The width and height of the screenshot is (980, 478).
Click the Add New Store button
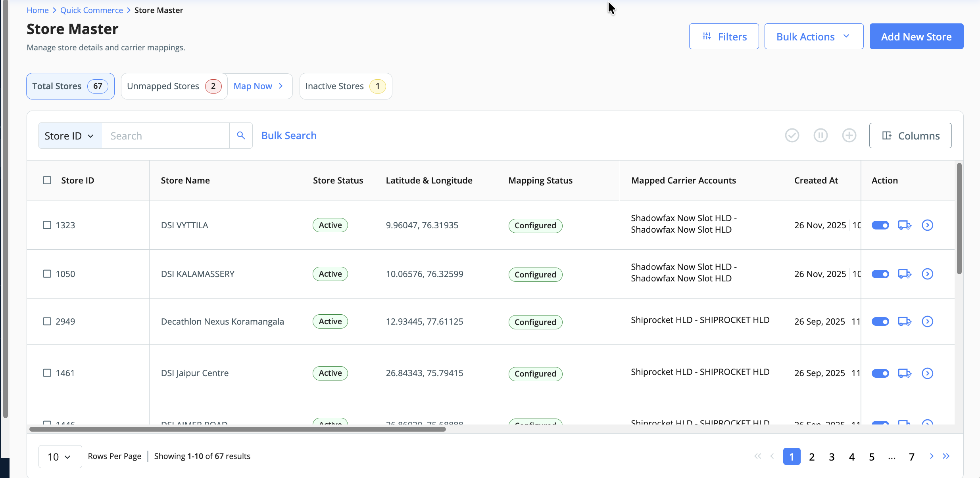tap(916, 36)
